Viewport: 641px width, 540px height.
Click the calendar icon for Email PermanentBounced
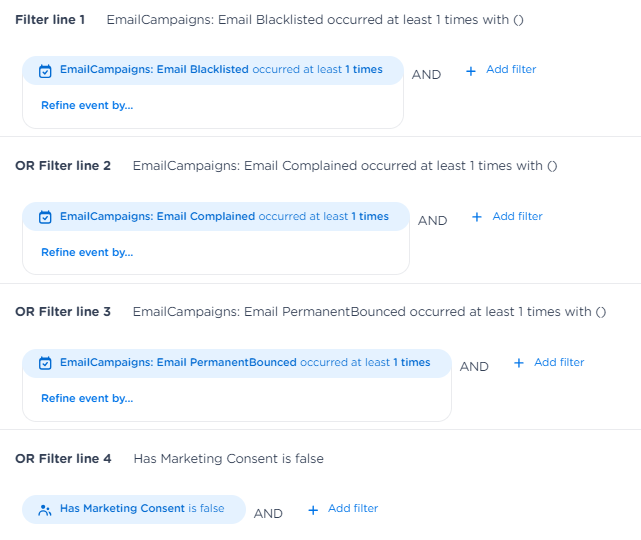click(45, 363)
